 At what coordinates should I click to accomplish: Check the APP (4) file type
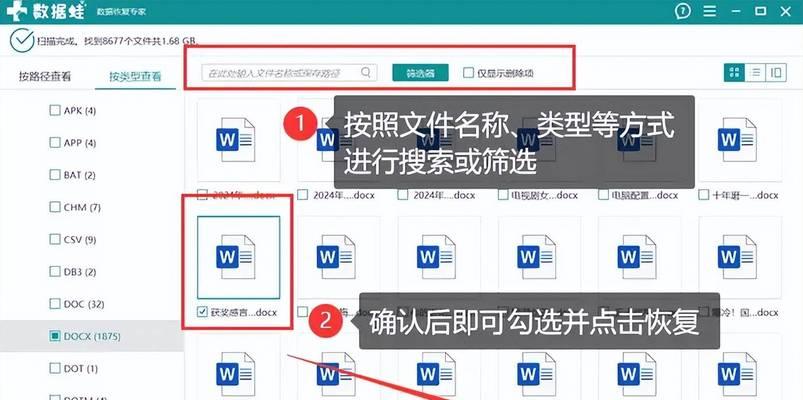(55, 142)
